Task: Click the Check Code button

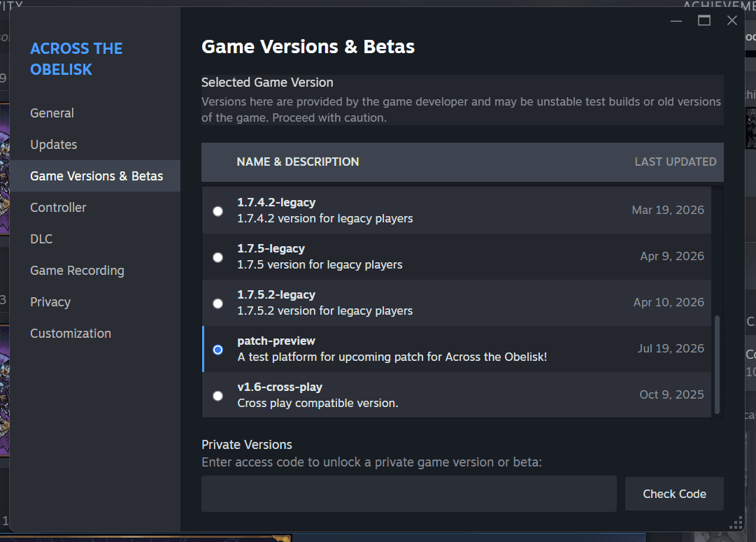Action: pos(674,494)
